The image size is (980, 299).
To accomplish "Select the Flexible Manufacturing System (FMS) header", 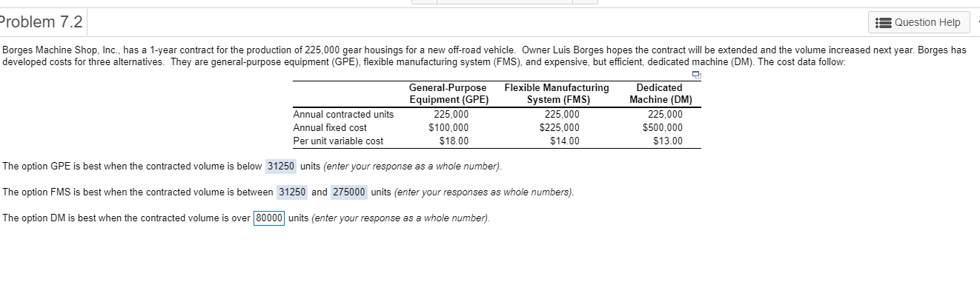I will (557, 93).
